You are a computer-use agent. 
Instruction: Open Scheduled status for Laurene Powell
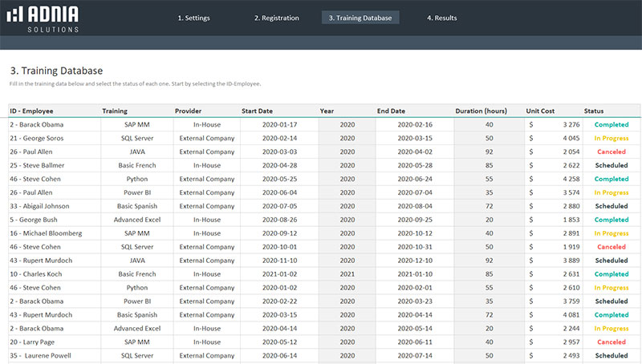[x=611, y=355]
